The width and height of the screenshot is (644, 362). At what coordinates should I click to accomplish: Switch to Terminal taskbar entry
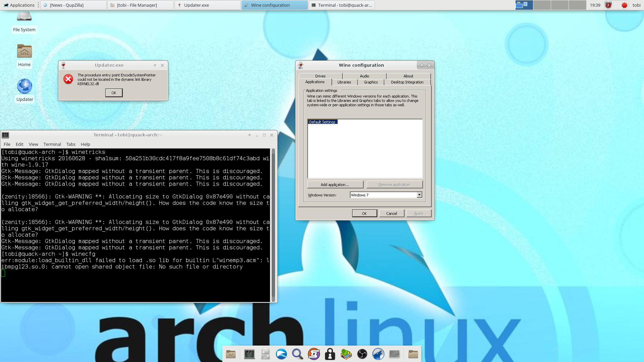(342, 5)
